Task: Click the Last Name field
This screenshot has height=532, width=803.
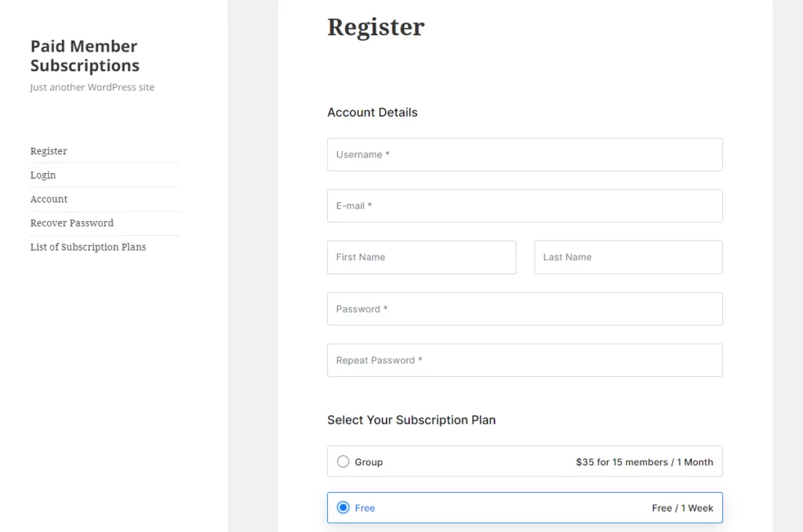Action: (x=628, y=257)
